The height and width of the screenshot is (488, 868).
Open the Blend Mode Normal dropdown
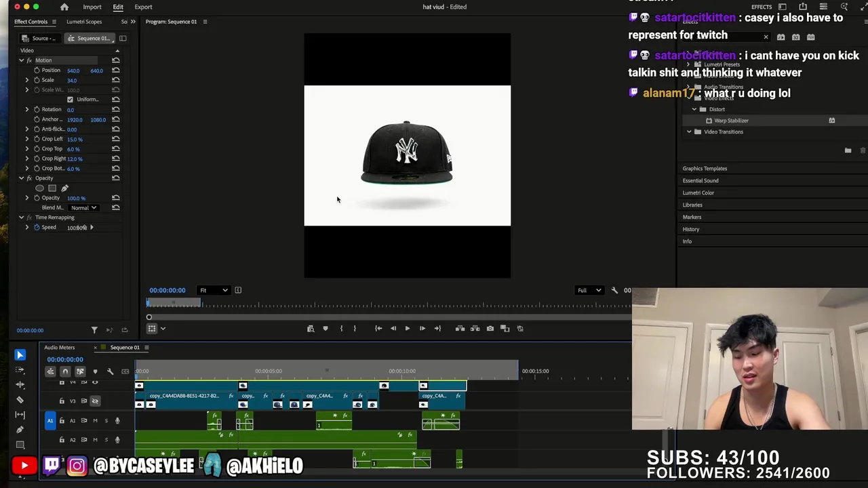pyautogui.click(x=83, y=207)
